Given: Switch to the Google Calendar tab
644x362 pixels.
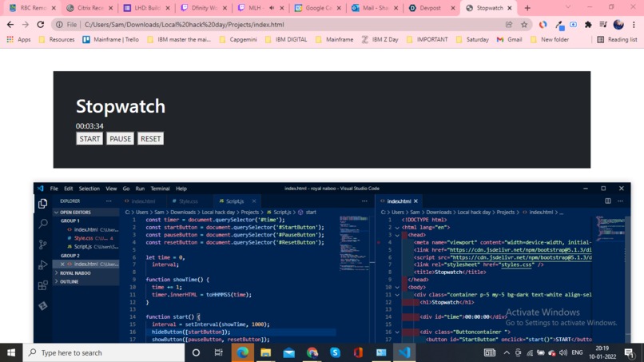Looking at the screenshot, I should point(316,8).
